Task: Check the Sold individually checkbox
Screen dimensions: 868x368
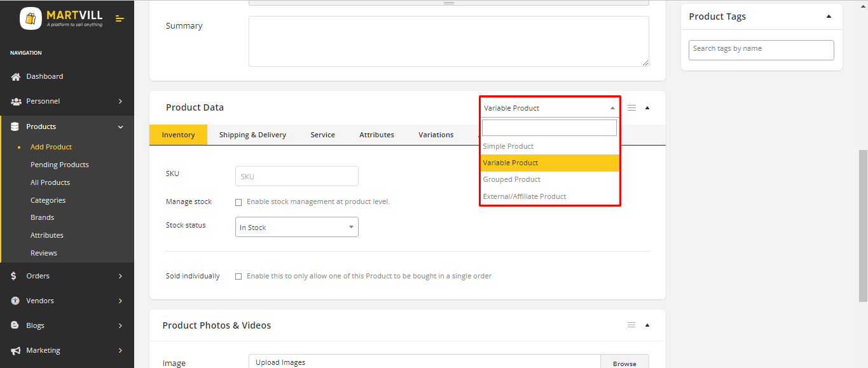Action: [238, 276]
